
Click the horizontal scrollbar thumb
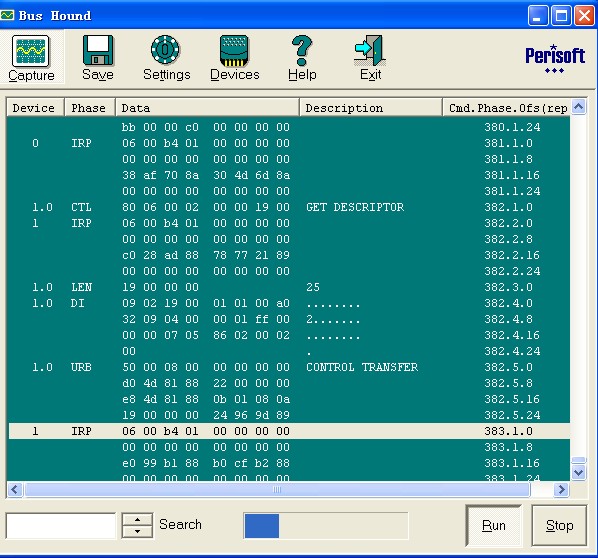(277, 489)
